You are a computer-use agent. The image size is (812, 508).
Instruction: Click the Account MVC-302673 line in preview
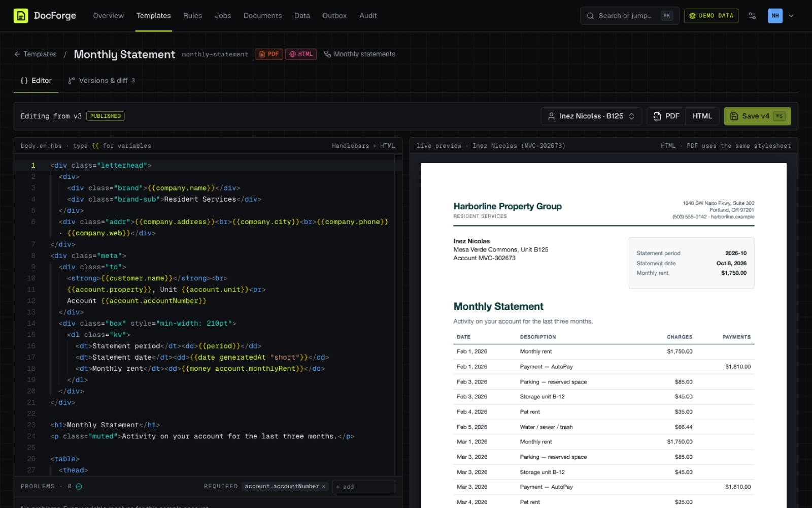pos(484,258)
